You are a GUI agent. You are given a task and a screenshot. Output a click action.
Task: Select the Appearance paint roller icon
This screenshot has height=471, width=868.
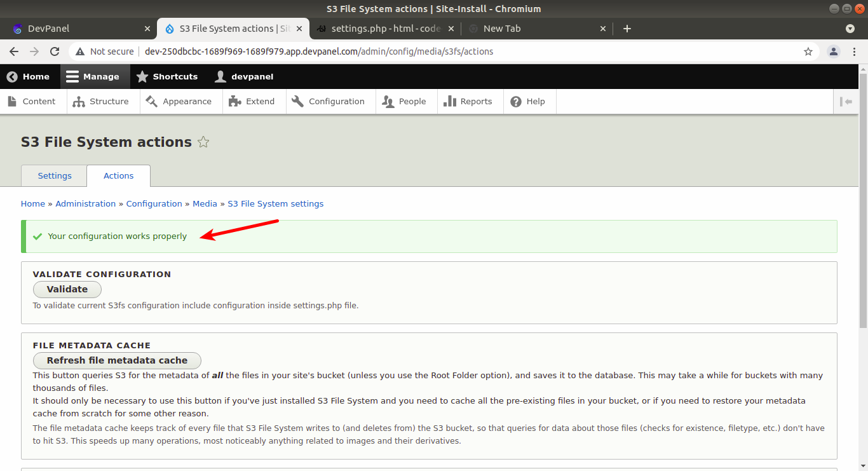click(151, 101)
